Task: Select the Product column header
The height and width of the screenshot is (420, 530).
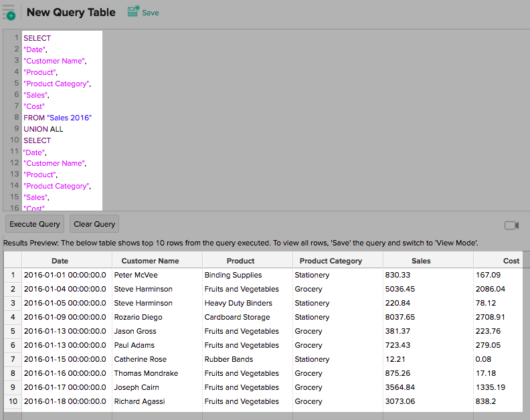Action: [240, 261]
